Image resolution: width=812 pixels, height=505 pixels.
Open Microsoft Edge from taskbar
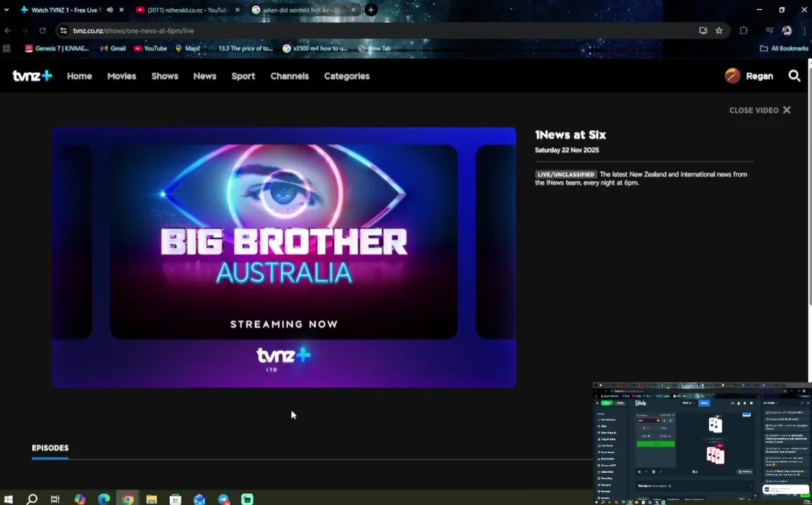104,499
